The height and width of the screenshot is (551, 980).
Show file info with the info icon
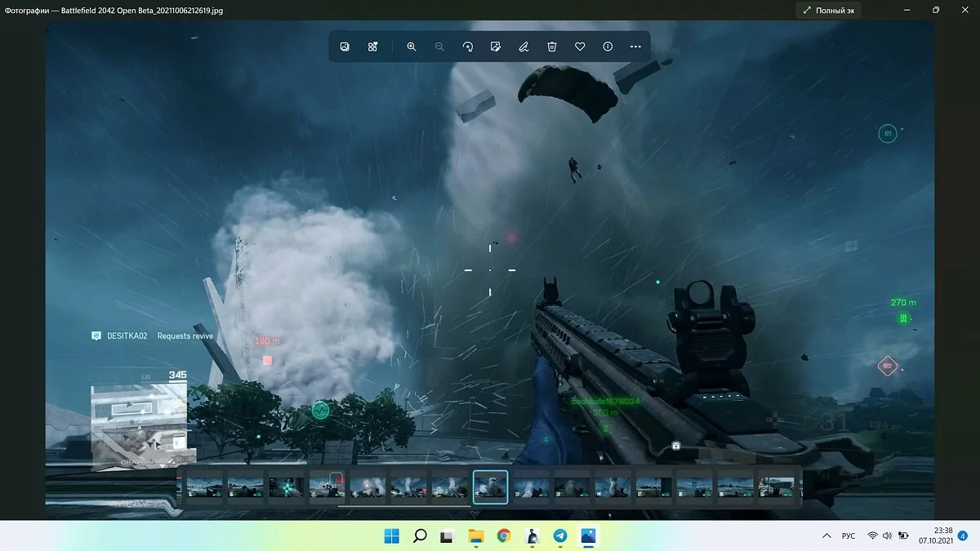click(608, 47)
